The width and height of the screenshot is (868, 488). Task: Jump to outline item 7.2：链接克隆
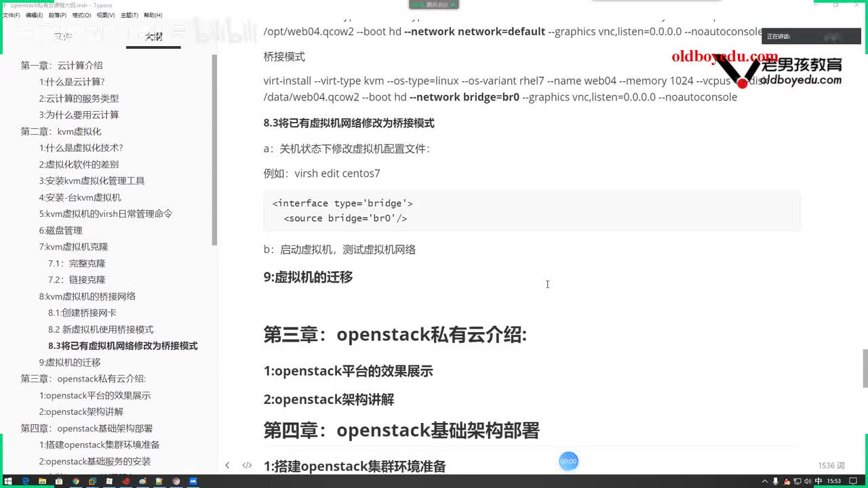[x=77, y=279]
